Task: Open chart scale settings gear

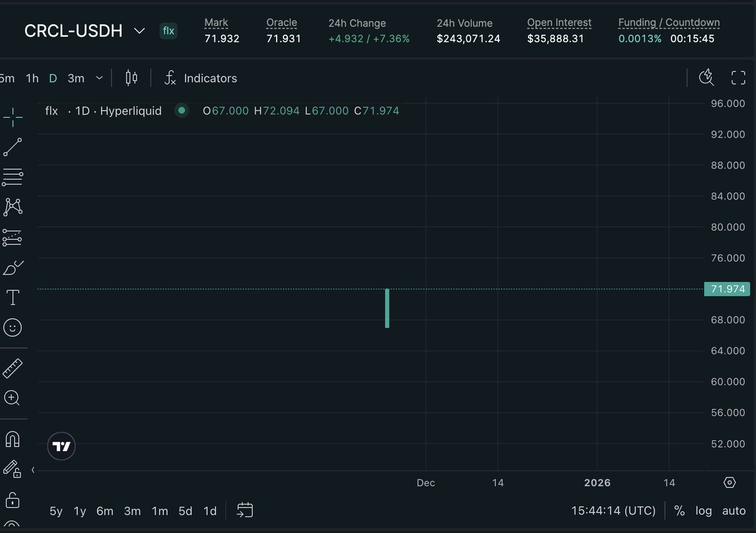Action: 730,483
